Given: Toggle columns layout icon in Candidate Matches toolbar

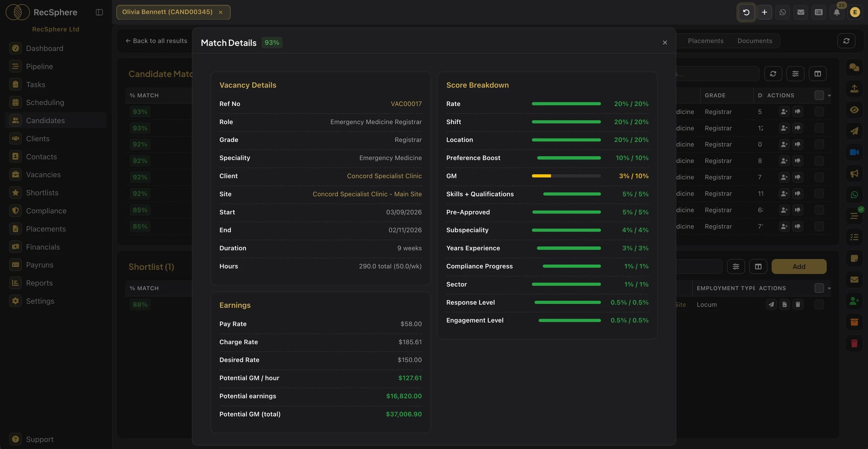Looking at the screenshot, I should (818, 74).
